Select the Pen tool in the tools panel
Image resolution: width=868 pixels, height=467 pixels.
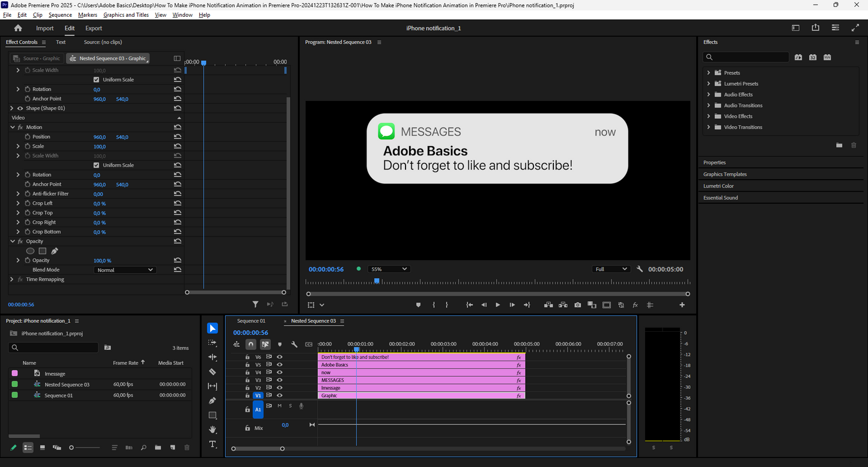(213, 401)
